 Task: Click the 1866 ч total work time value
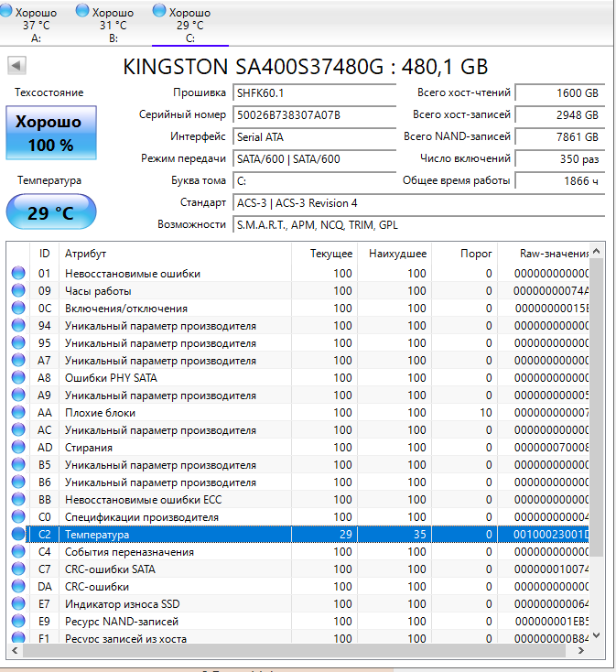tap(559, 181)
